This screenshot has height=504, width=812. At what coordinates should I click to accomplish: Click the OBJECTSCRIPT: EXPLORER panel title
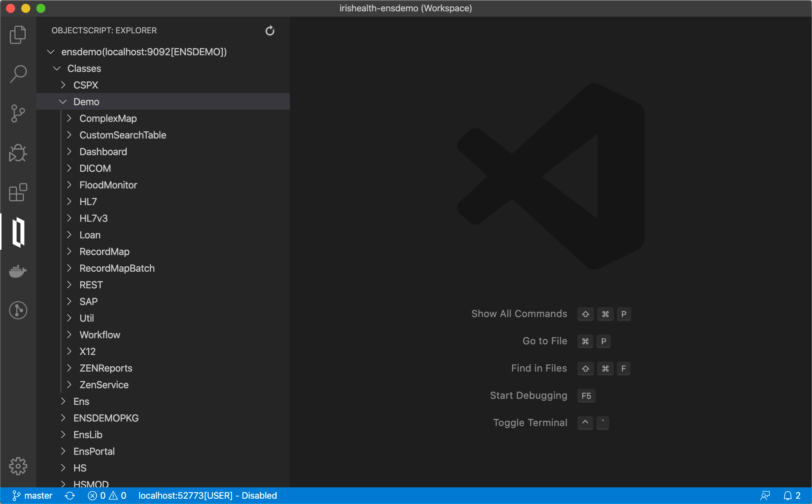coord(104,31)
